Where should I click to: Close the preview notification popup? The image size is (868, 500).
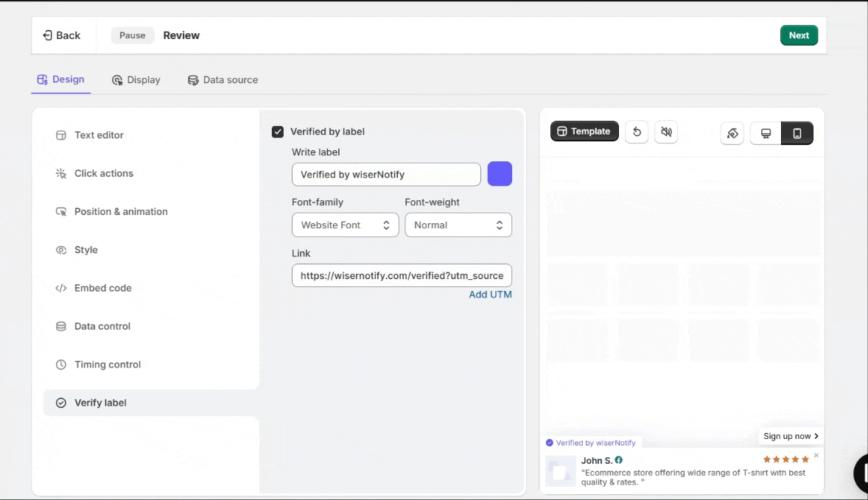pyautogui.click(x=816, y=456)
